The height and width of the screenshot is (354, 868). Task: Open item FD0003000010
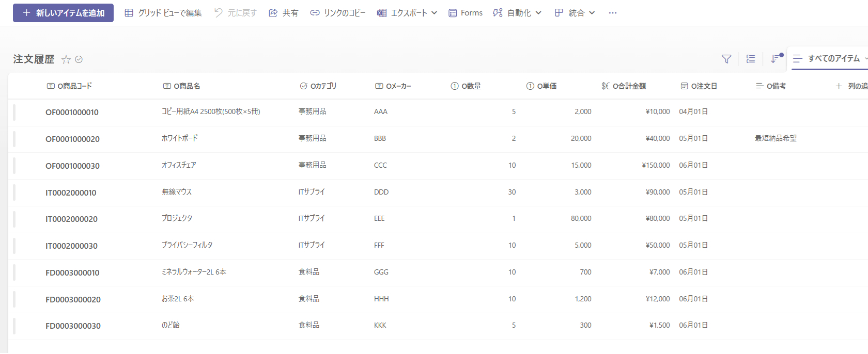tap(72, 273)
